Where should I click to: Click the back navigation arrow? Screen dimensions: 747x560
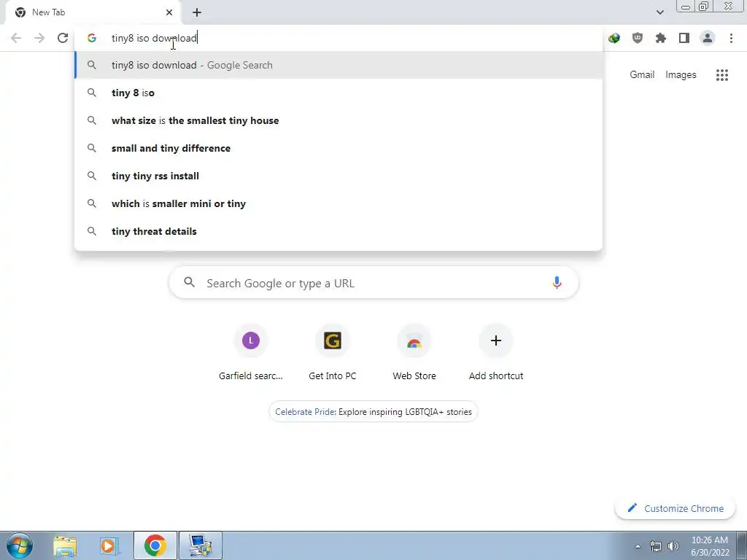point(16,38)
